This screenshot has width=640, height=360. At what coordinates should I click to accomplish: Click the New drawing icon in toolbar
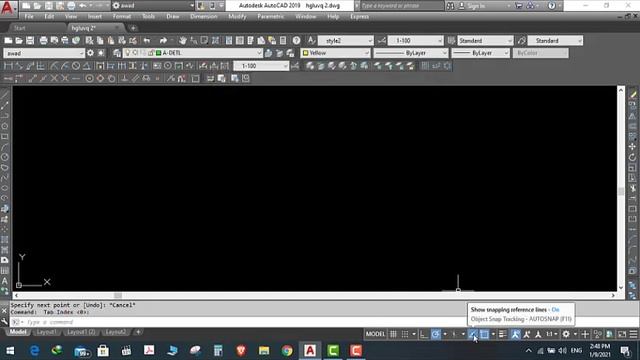[x=8, y=40]
